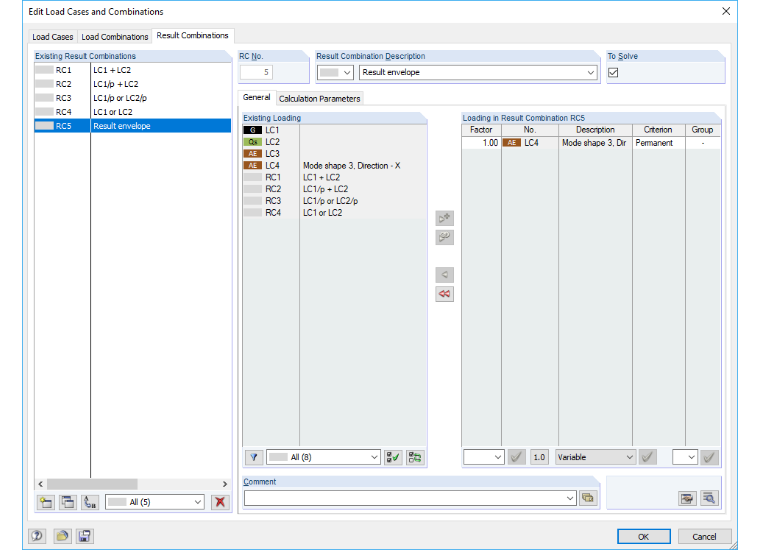Screen dimensions: 760x550
Task: Switch to the Load Combinations tab
Action: tap(114, 37)
